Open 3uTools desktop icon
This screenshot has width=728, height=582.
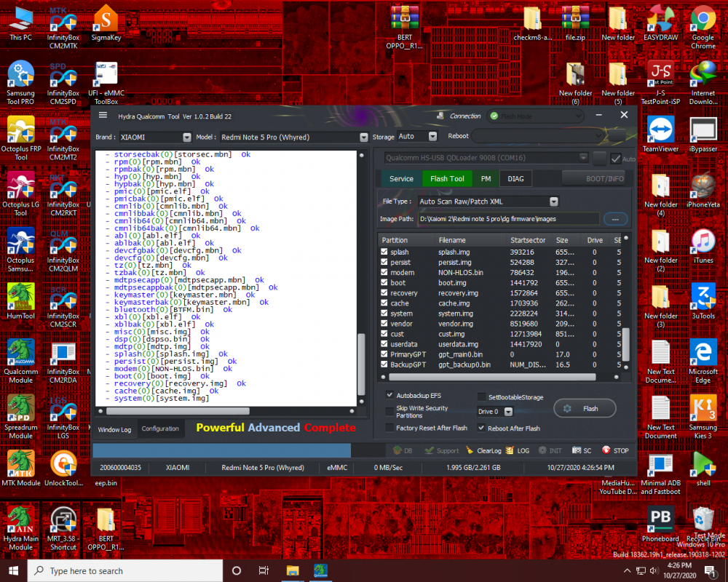[703, 300]
